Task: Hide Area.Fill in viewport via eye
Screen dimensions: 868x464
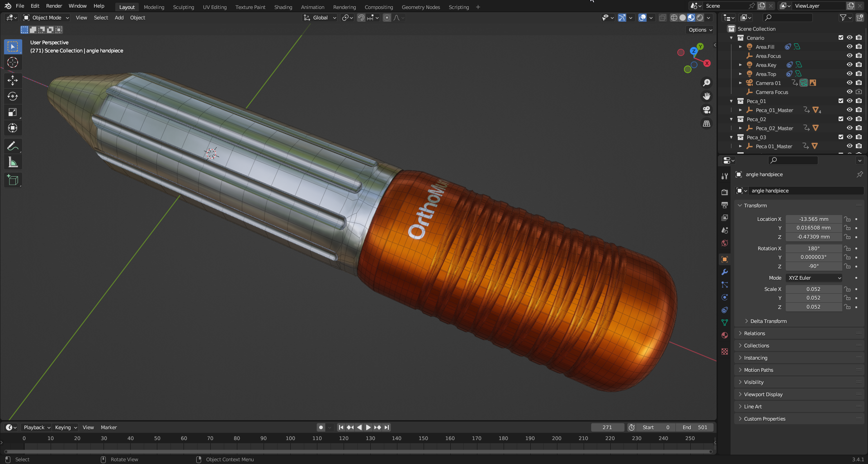Action: tap(849, 47)
